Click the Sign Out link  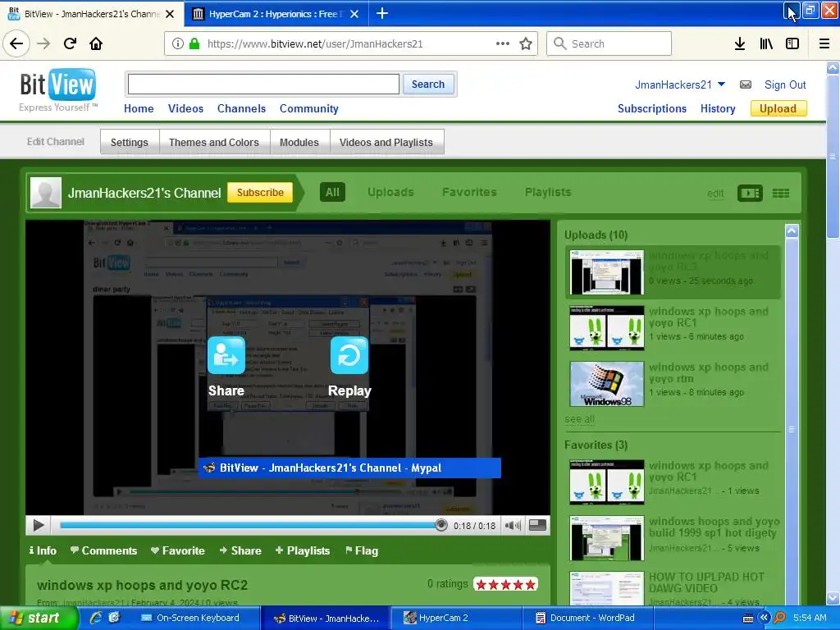(785, 84)
